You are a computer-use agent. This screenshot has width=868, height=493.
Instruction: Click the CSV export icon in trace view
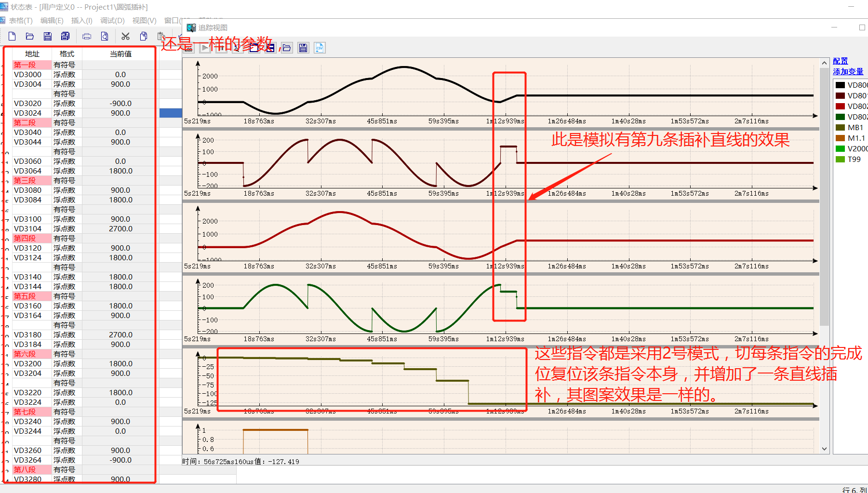coord(320,48)
